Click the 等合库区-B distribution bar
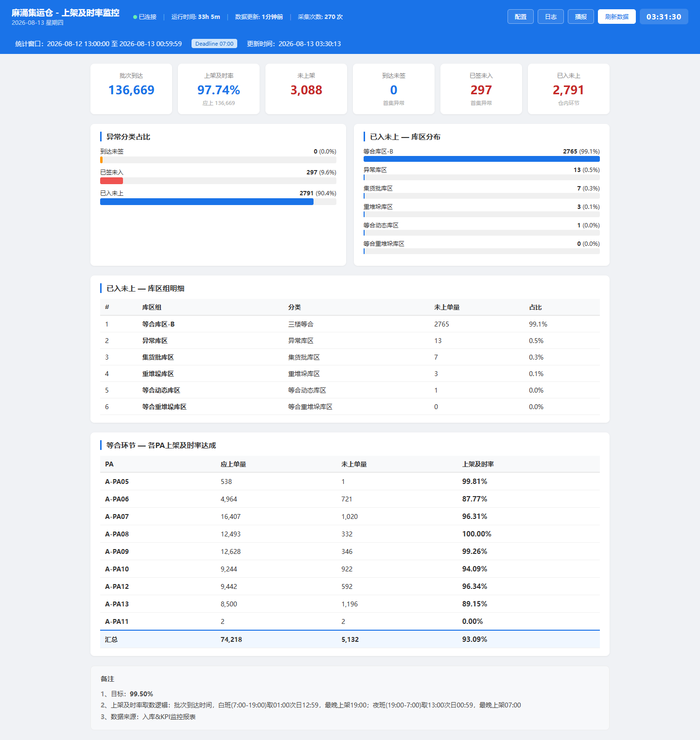The image size is (700, 740). (x=482, y=159)
